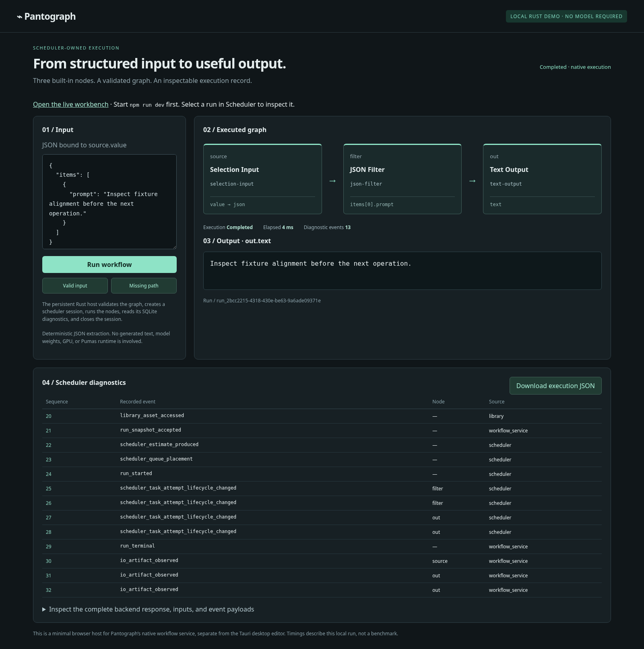Click the run_started event
644x649 pixels.
[x=136, y=473]
